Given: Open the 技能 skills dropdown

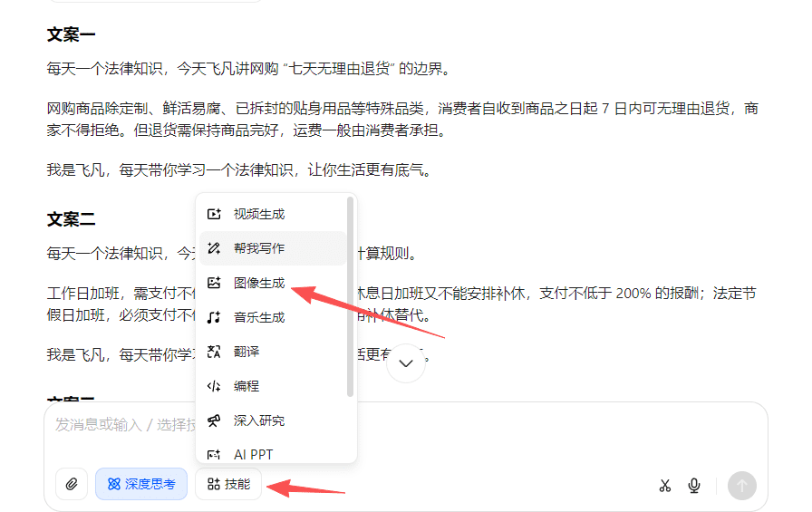Looking at the screenshot, I should click(x=228, y=485).
